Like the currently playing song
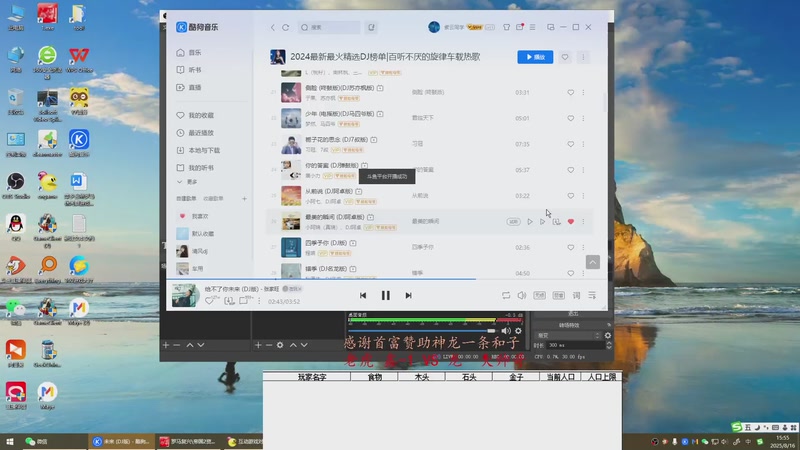 coord(210,301)
